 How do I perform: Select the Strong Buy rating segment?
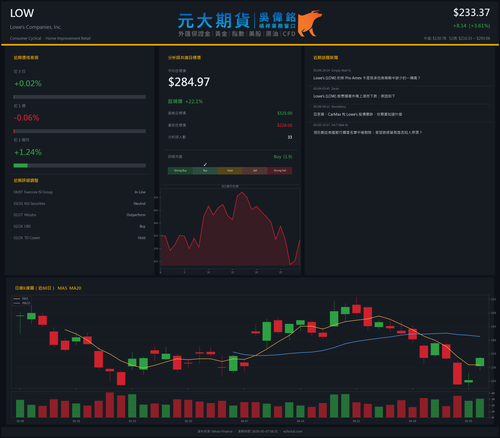click(180, 171)
